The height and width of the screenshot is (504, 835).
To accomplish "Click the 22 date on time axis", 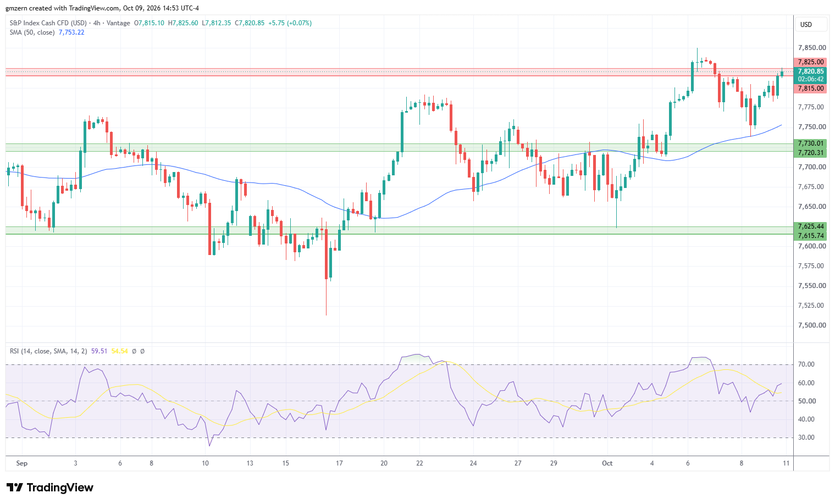I will coord(419,463).
